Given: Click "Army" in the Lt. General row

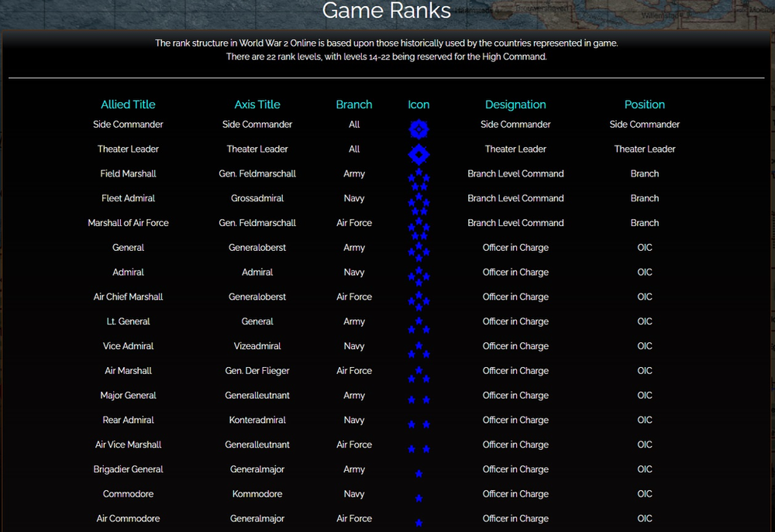Looking at the screenshot, I should (354, 321).
